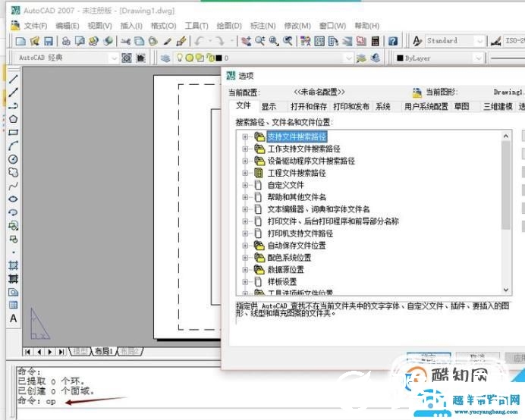This screenshot has width=525, height=420.
Task: Switch to the 打开和保存 tab
Action: point(309,107)
